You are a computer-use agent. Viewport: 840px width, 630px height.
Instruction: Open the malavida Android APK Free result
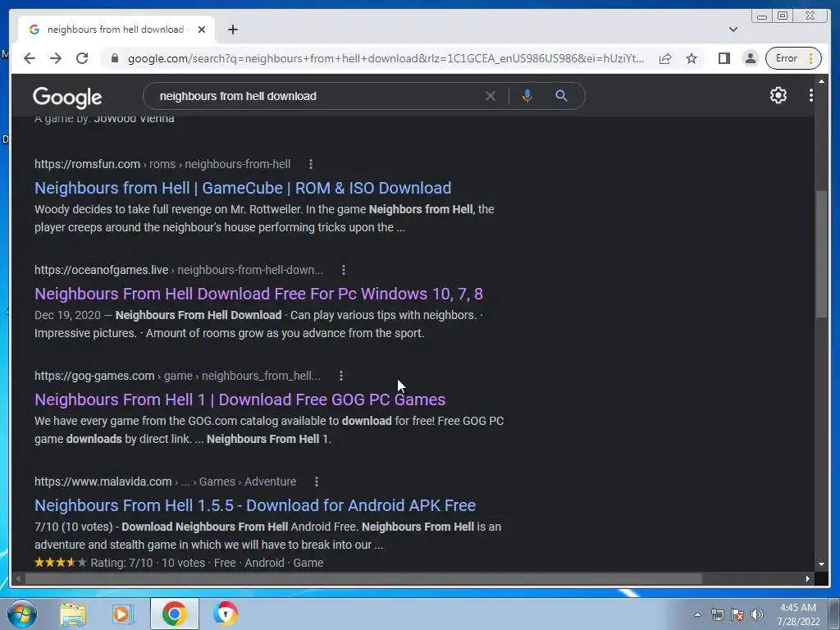[255, 505]
